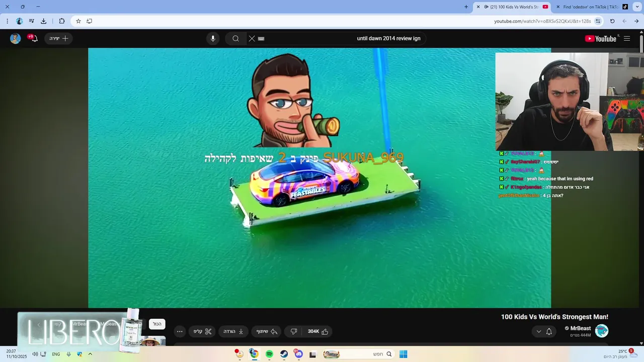The width and height of the screenshot is (644, 362).
Task: Open the clock and date 20:37 11/10/2025
Action: [17, 353]
